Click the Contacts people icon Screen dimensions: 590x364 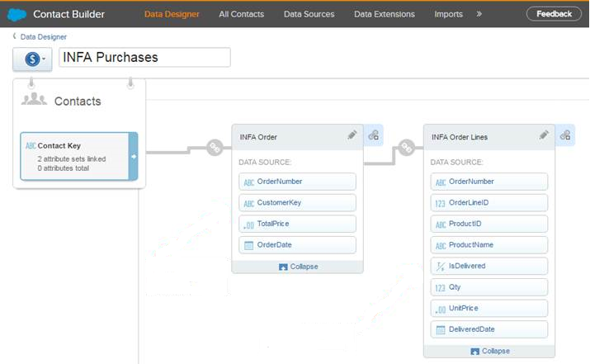[x=34, y=99]
